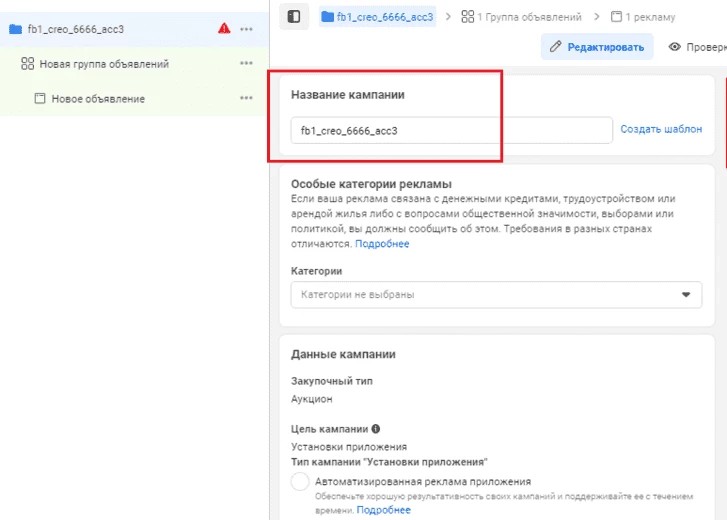Image resolution: width=727 pixels, height=520 pixels.
Task: Select fb1_creo_6666_acc3 campaign in sidebar tree
Action: click(134, 29)
